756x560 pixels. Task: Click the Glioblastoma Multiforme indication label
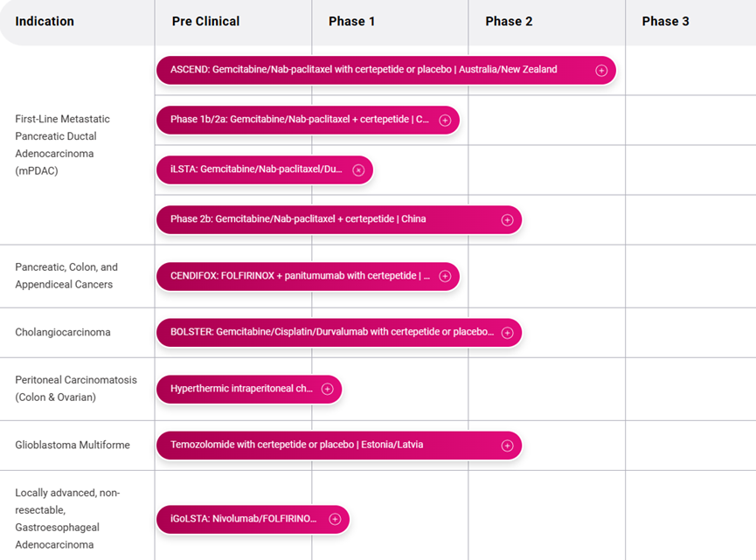click(73, 445)
